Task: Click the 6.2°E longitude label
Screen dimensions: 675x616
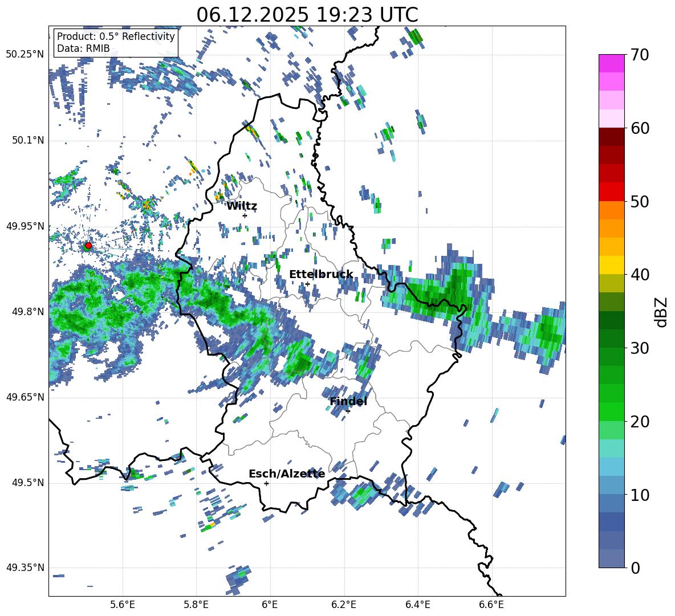Action: [x=344, y=605]
